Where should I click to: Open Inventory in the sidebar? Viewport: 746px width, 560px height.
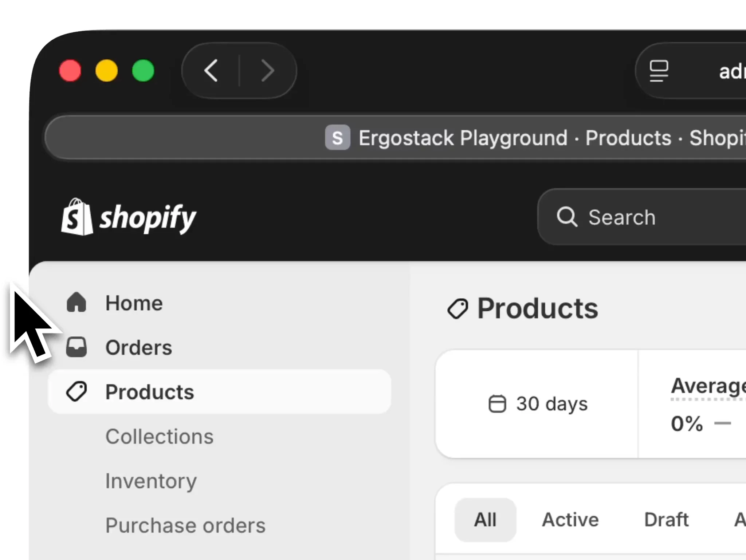click(x=151, y=481)
